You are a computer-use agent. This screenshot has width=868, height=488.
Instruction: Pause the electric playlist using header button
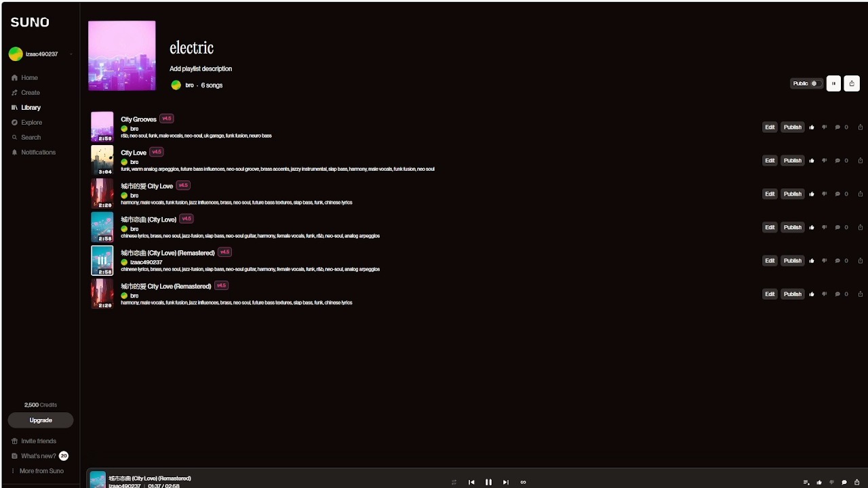click(833, 83)
